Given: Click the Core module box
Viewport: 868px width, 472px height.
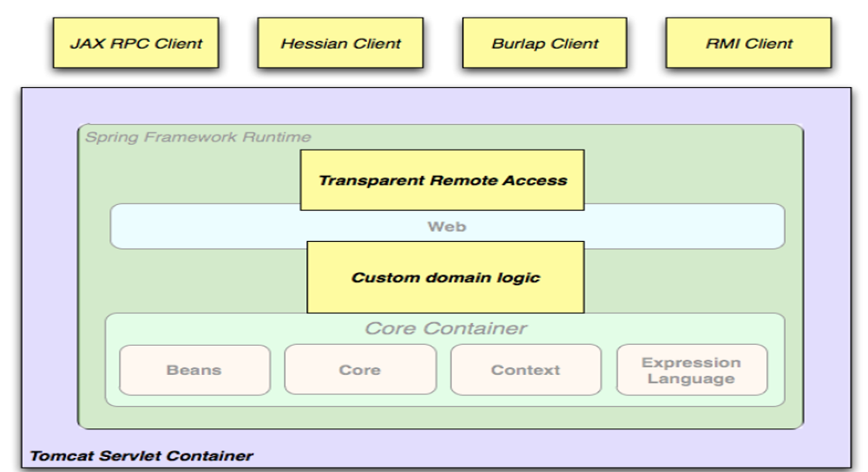Looking at the screenshot, I should (360, 370).
